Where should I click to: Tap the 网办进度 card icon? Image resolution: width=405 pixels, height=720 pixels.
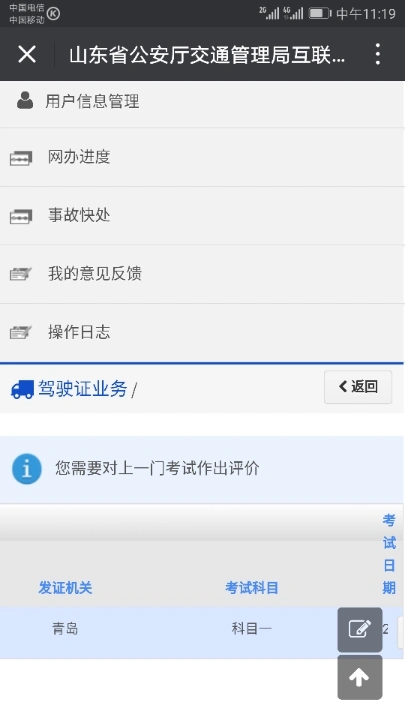pos(21,158)
